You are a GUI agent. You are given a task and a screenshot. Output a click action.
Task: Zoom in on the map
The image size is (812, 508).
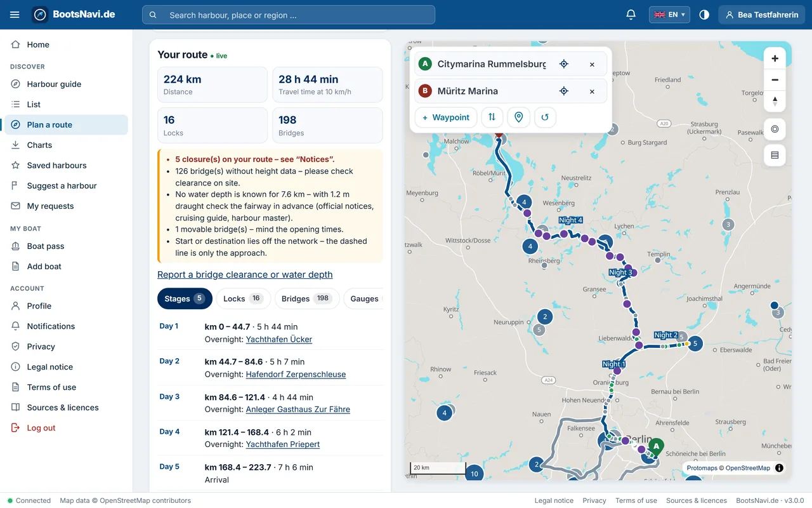pyautogui.click(x=775, y=58)
